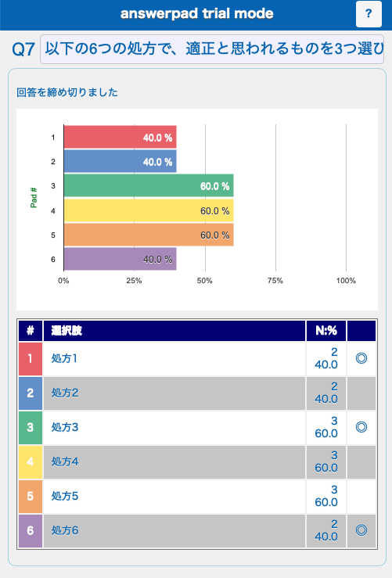Click the answerpad trial mode title

tap(197, 13)
